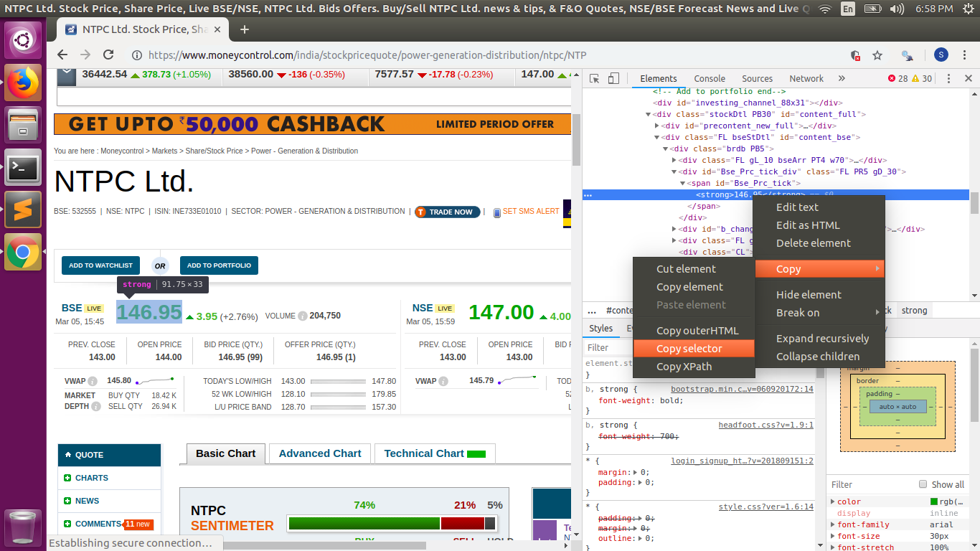This screenshot has height=551, width=980.
Task: Collapse the span Bse_Prc_tick node
Action: 683,183
